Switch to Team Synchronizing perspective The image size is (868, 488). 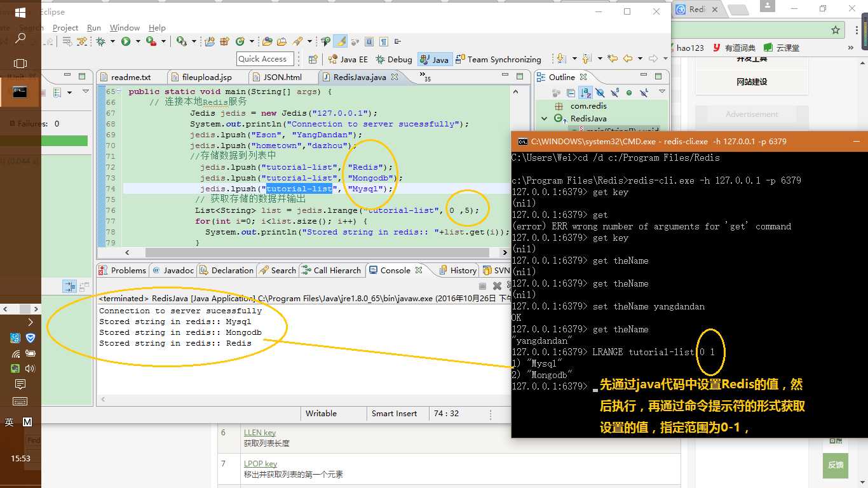(x=499, y=59)
